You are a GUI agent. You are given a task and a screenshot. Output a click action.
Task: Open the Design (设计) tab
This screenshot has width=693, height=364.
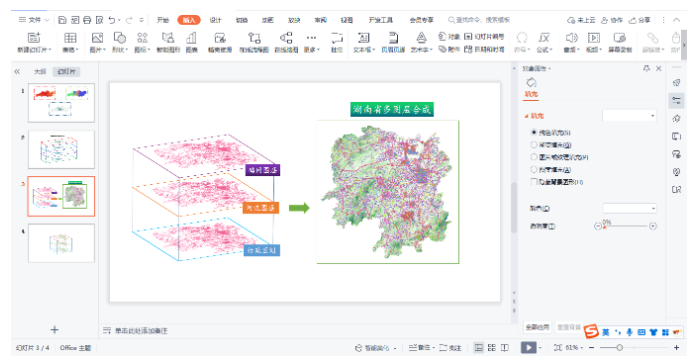215,20
